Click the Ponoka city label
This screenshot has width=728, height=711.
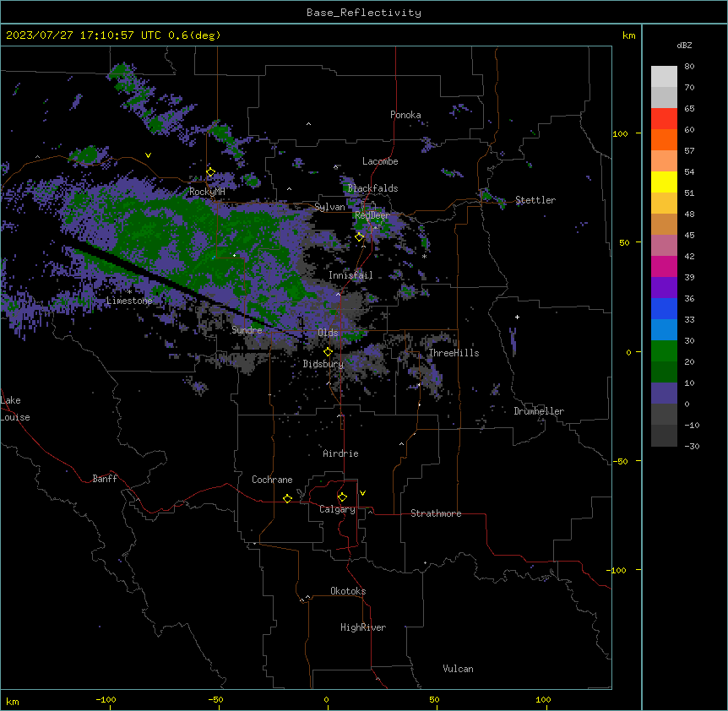pos(405,115)
